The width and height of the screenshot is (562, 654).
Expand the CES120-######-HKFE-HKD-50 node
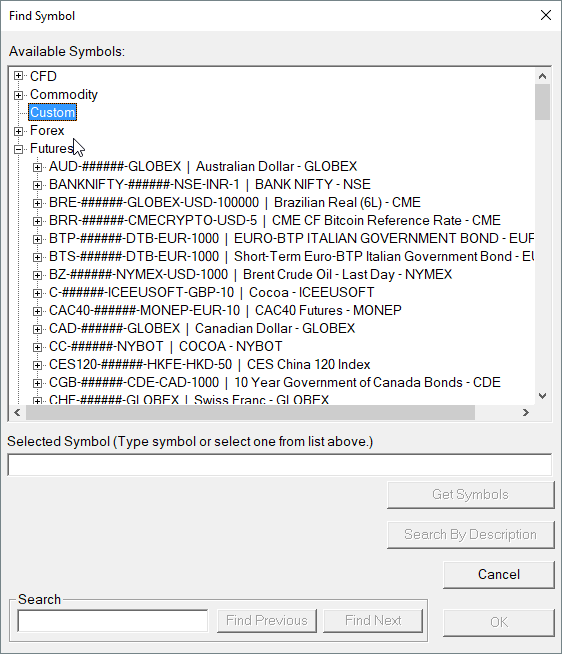[x=38, y=365]
